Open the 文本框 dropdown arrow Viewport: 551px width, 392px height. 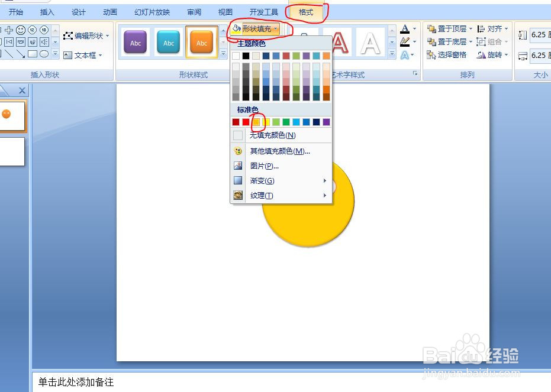(x=101, y=56)
